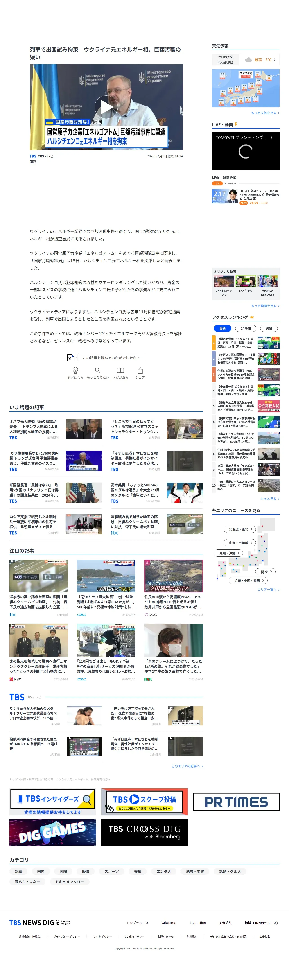Image resolution: width=289 pixels, height=980 pixels.
Task: Open the weather forecast map of Japan
Action: coord(246,88)
